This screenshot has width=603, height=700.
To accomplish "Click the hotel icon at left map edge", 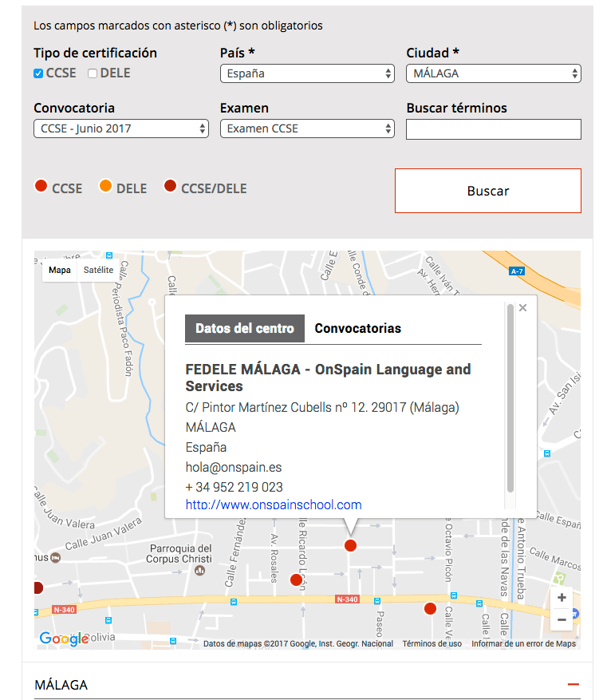I will click(x=55, y=558).
